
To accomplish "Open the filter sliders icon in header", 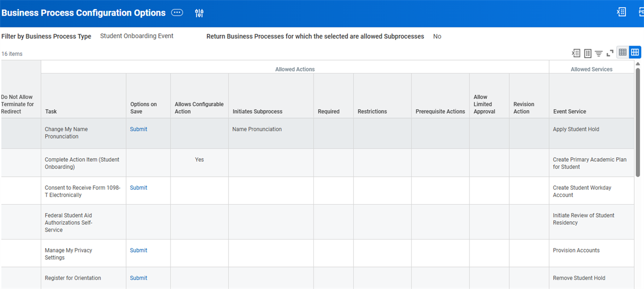I will (200, 13).
